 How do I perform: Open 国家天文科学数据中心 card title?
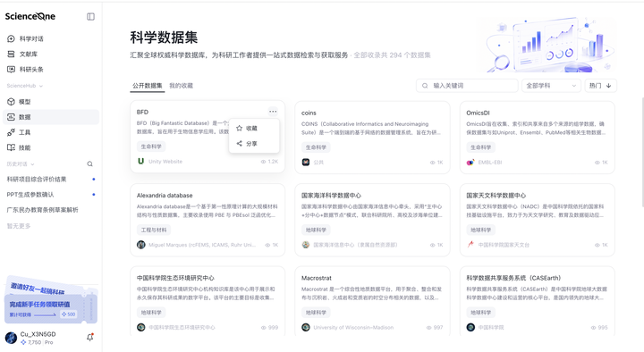tap(496, 196)
